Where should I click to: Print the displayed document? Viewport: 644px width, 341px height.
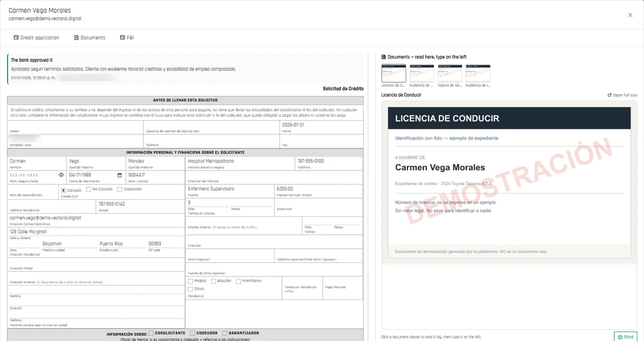(x=625, y=337)
